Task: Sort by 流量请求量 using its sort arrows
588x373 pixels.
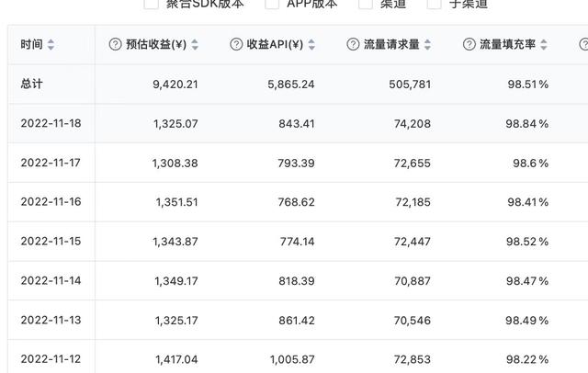Action: 427,44
